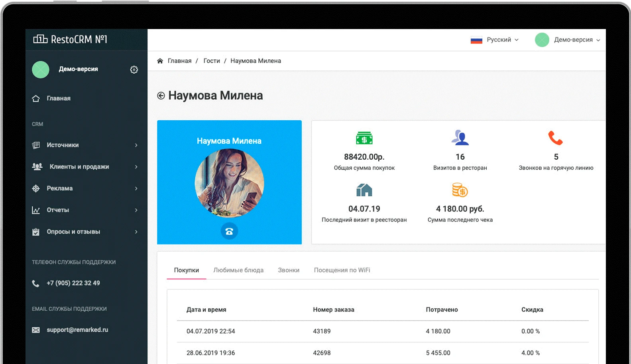
Task: Click the guest profile photo
Action: [x=229, y=183]
